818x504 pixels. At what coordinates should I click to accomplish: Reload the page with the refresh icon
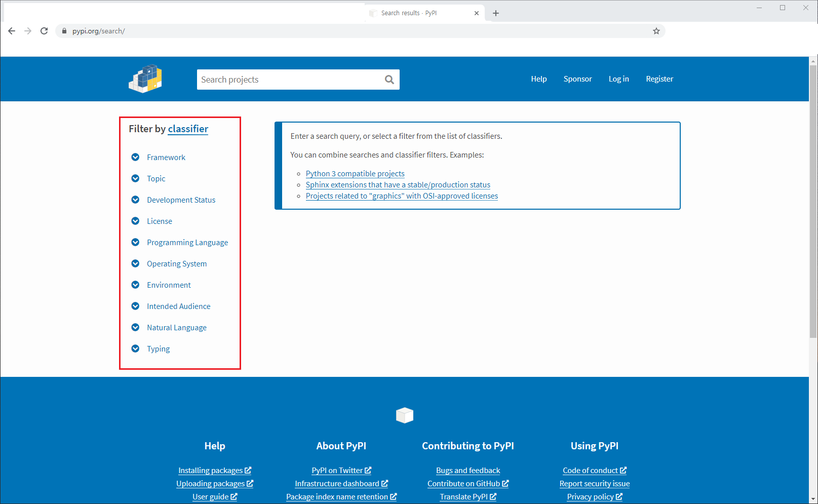(x=44, y=31)
